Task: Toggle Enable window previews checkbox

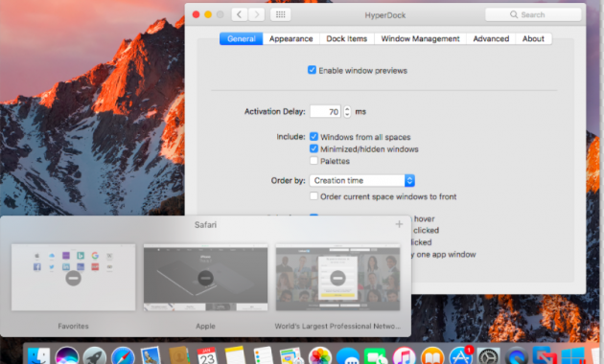Action: pos(312,70)
